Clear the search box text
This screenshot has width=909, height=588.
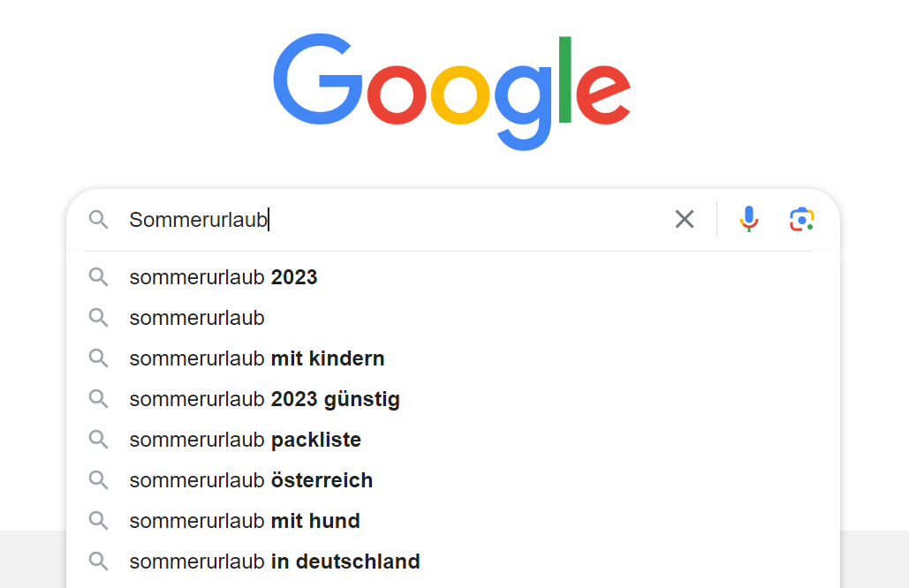point(685,219)
